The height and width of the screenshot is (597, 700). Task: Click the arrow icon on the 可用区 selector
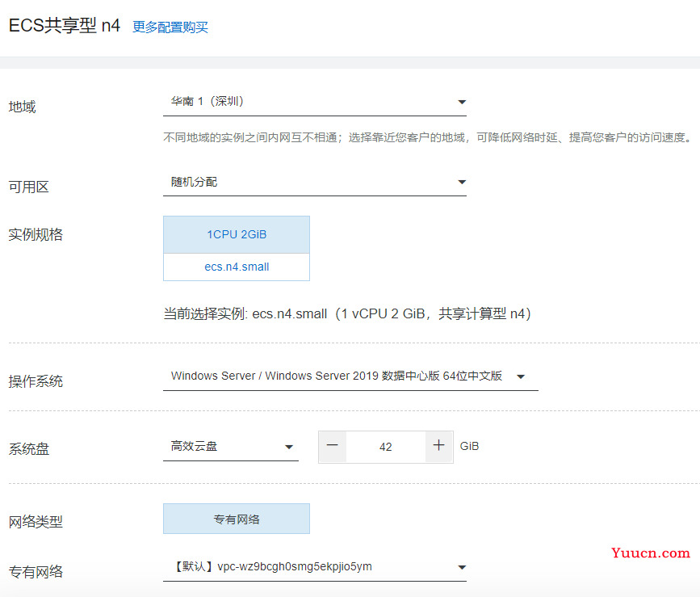(462, 183)
